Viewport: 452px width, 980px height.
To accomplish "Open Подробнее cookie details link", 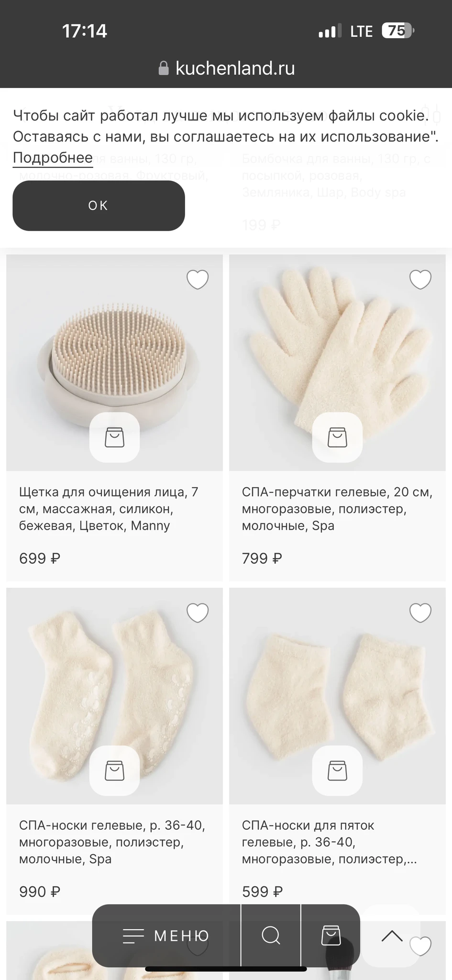I will (x=53, y=157).
